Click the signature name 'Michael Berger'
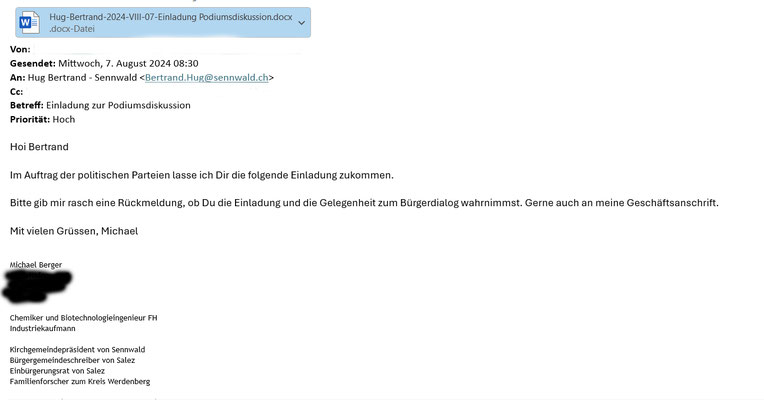This screenshot has height=400, width=764. coord(36,265)
